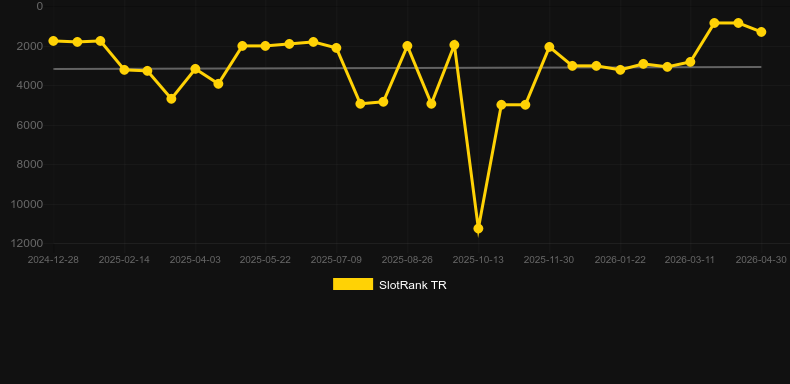This screenshot has height=384, width=790.
Task: Select the lowest data point near 2025-10-13
Action: (478, 229)
